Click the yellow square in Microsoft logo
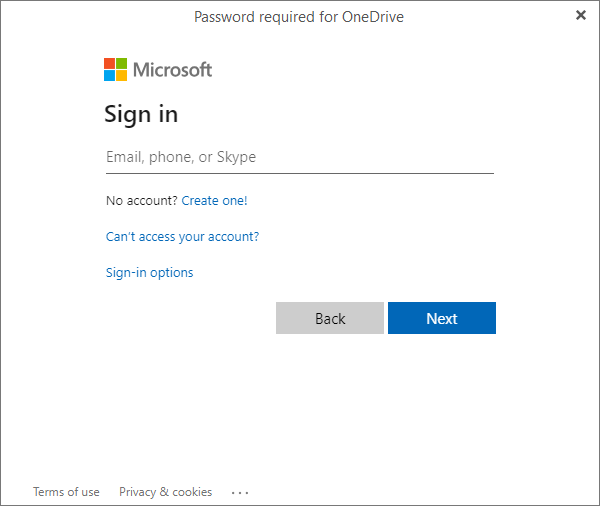The height and width of the screenshot is (506, 600). pos(122,75)
